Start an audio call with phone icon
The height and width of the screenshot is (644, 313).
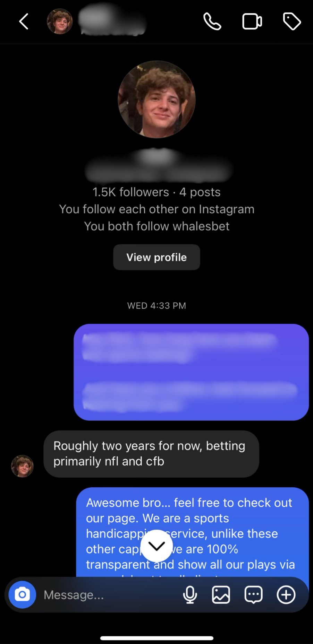tap(212, 21)
